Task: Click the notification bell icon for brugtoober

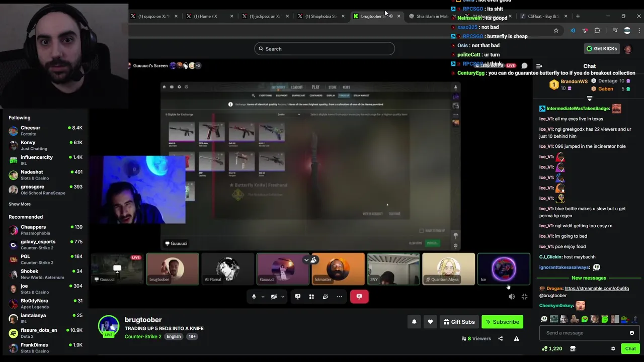Action: 414,322
